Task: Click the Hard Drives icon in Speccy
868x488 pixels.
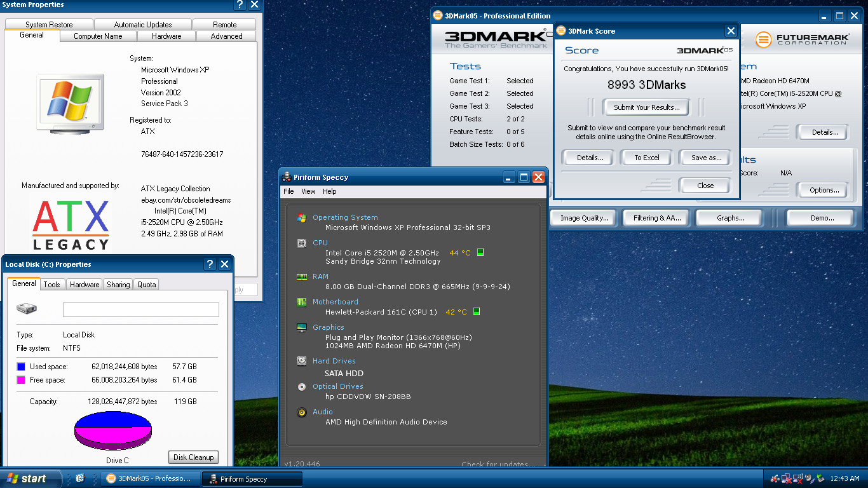Action: 302,361
